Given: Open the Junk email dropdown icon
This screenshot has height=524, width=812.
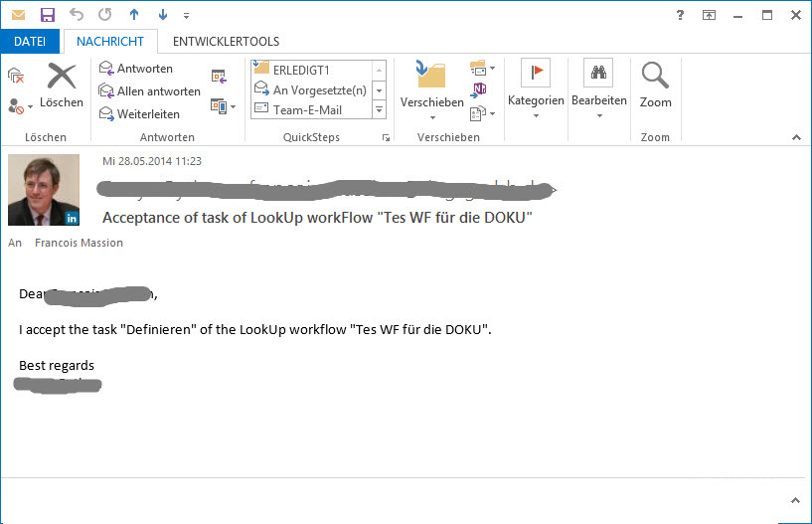Looking at the screenshot, I should [x=20, y=106].
